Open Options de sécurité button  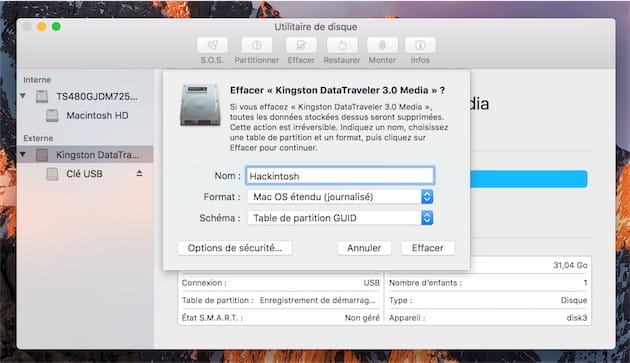[235, 248]
